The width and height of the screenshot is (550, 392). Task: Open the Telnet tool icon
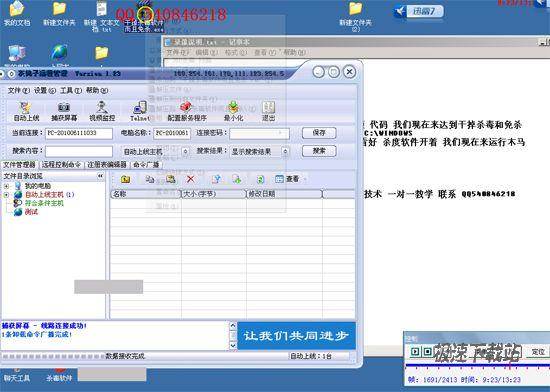[x=140, y=111]
